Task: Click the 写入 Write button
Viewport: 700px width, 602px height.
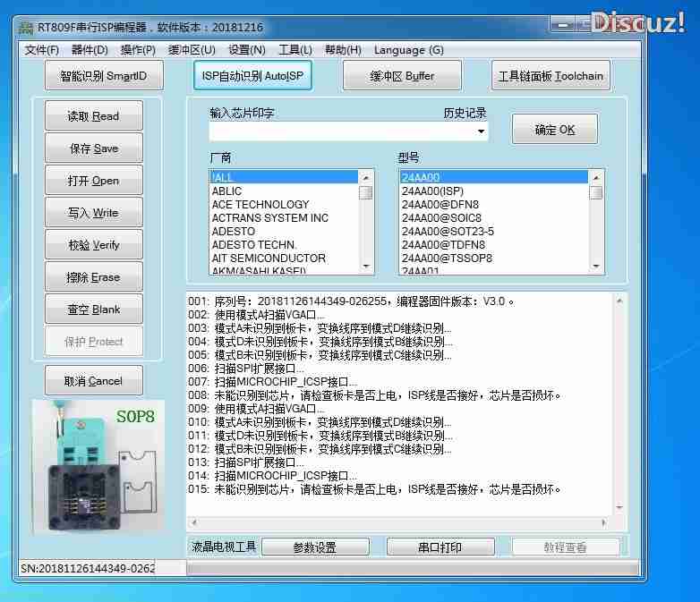Action: [94, 212]
